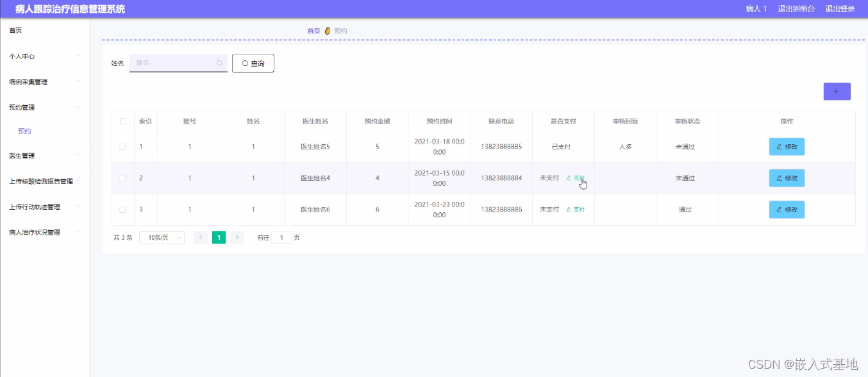Select the 预约 submenu item
The width and height of the screenshot is (868, 377).
(x=25, y=131)
